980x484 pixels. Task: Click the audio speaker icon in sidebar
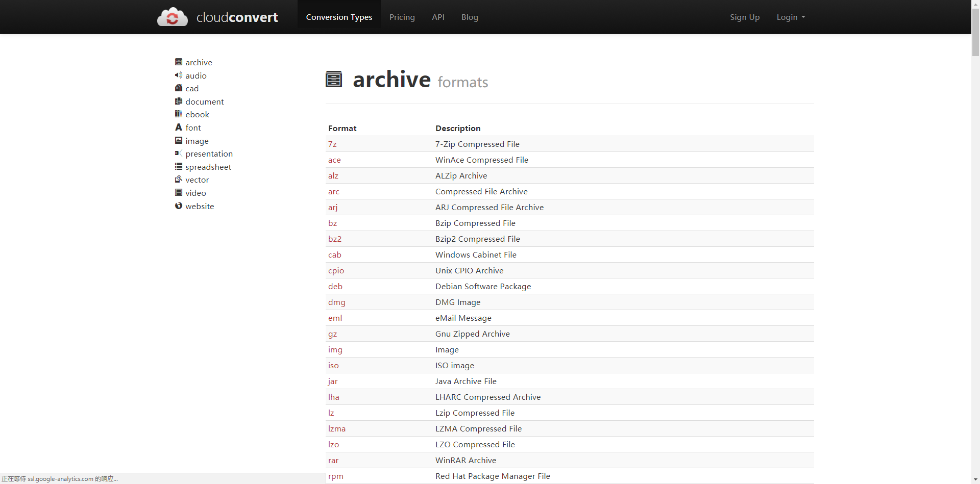click(x=179, y=75)
